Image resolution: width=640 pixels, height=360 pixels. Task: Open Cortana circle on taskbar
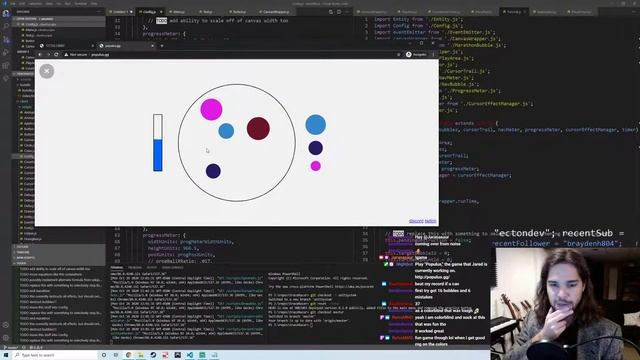coord(104,355)
